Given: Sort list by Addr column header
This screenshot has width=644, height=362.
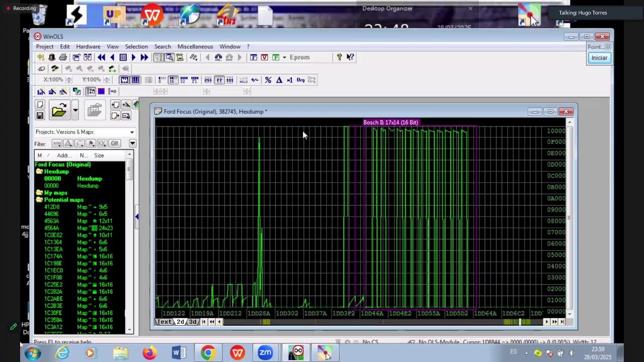Looking at the screenshot, I should (x=64, y=155).
